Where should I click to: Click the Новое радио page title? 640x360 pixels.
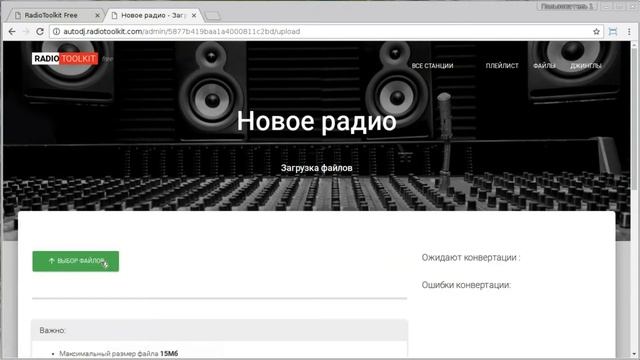coord(316,121)
